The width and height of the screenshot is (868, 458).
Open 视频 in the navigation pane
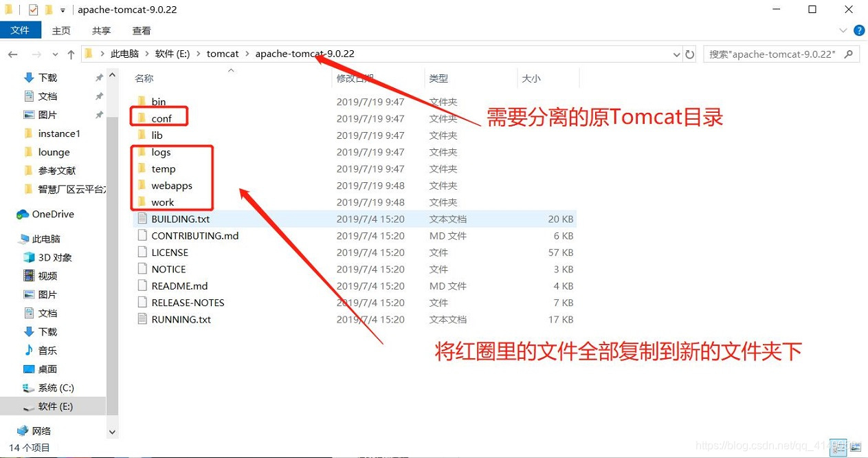pyautogui.click(x=47, y=276)
